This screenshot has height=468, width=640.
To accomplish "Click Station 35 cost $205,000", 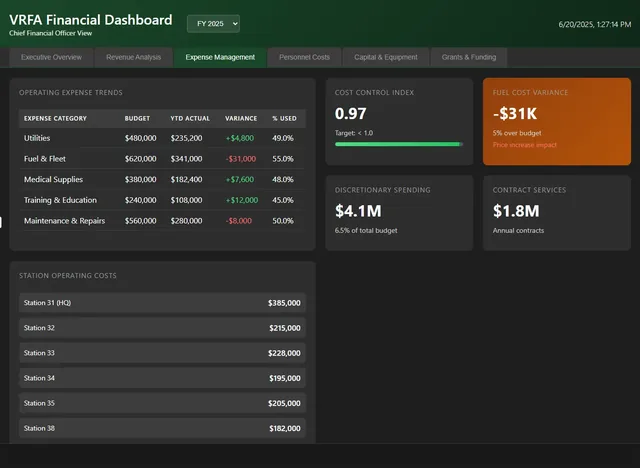I will pyautogui.click(x=284, y=403).
